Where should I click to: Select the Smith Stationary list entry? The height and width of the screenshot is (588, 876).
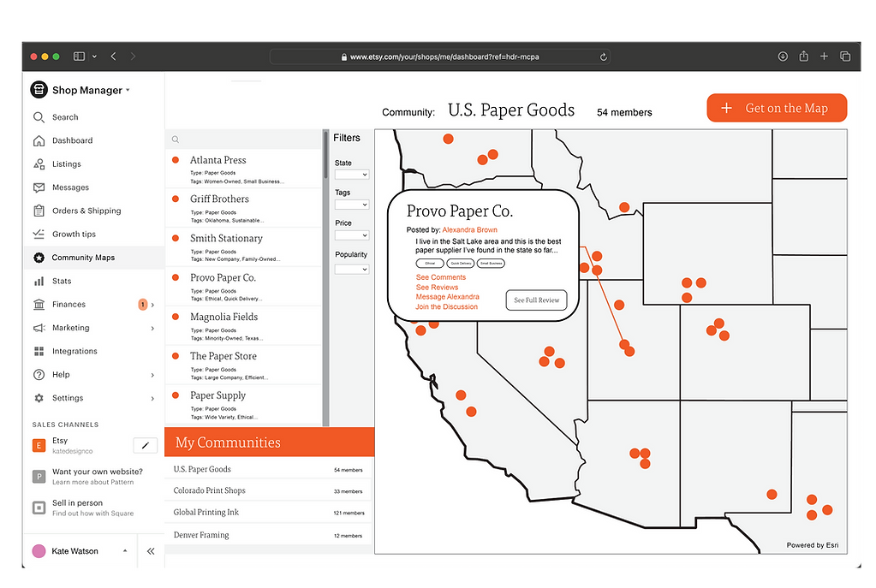[x=243, y=247]
